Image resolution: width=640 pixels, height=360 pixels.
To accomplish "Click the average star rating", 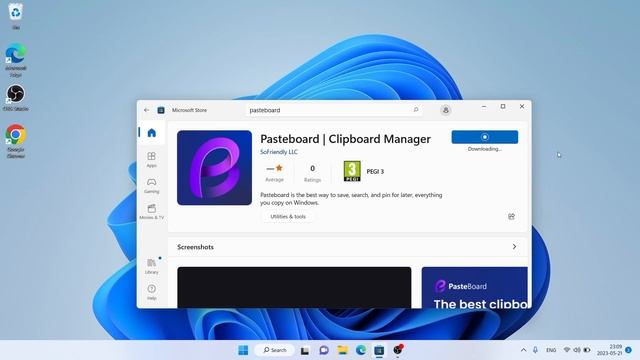I will point(274,172).
